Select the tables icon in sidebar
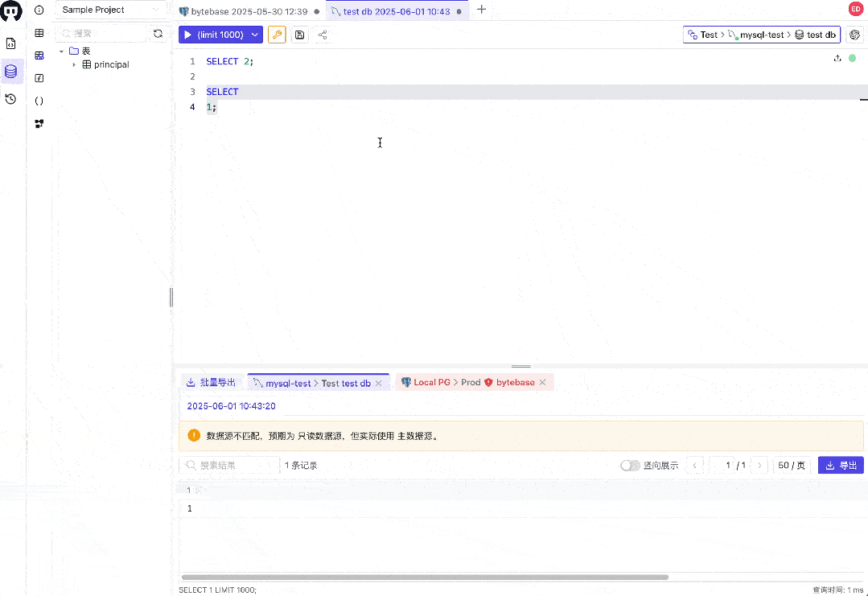The height and width of the screenshot is (596, 868). 39,33
